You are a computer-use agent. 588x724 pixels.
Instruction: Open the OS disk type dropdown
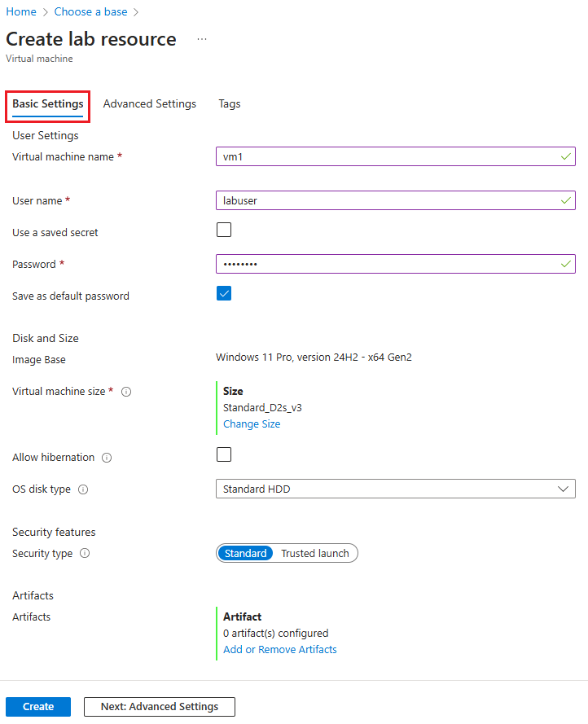[563, 489]
